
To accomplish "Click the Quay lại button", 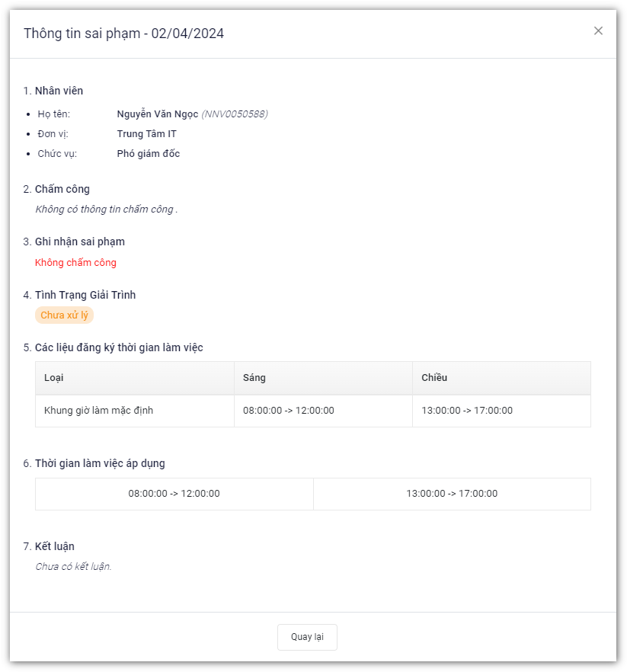I will [x=307, y=637].
